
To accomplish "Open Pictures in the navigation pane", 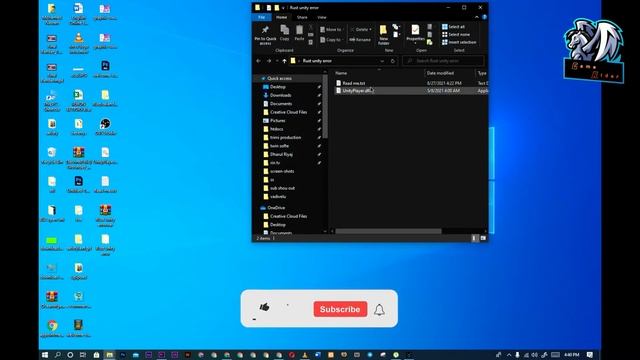I will click(x=278, y=120).
